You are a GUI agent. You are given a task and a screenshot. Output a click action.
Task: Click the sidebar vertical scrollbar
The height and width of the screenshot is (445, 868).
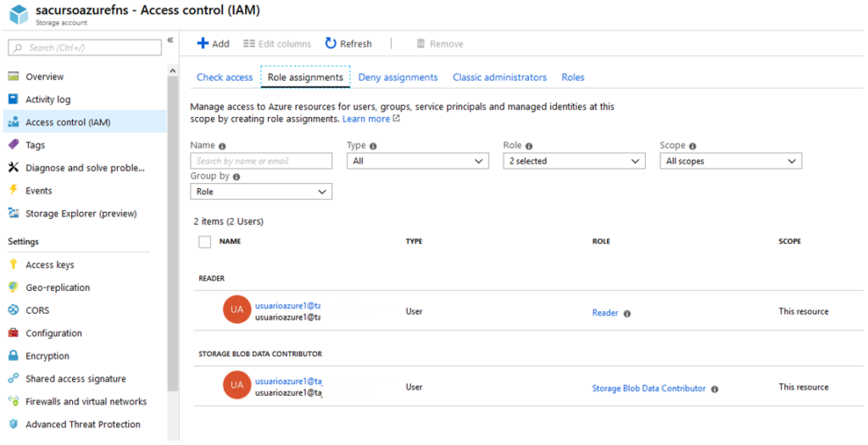point(173,234)
